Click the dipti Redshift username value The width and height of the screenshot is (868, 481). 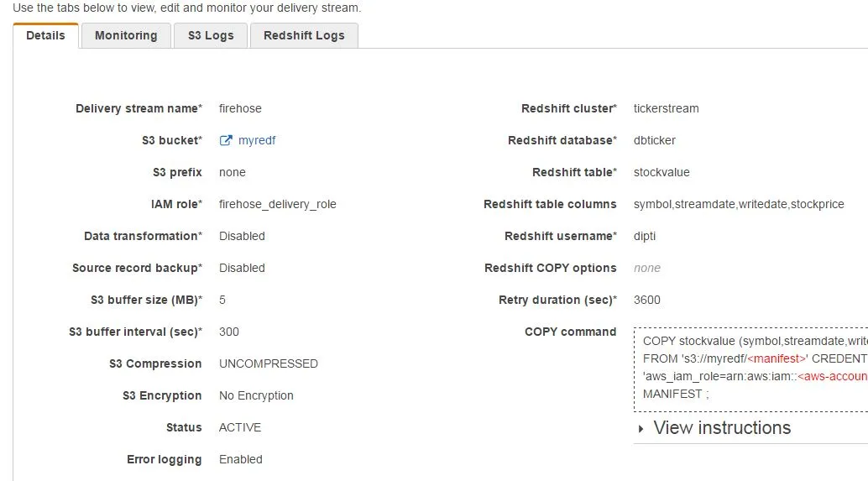(x=645, y=236)
